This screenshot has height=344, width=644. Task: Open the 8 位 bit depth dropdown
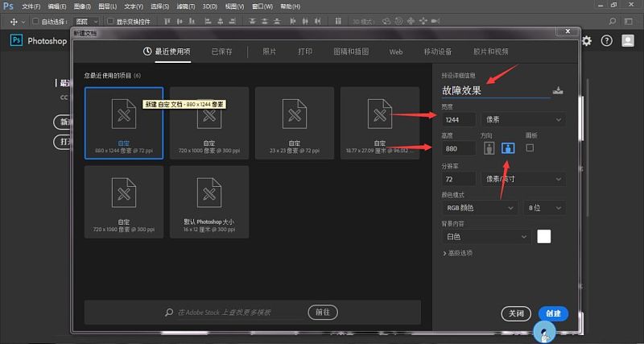pos(545,208)
